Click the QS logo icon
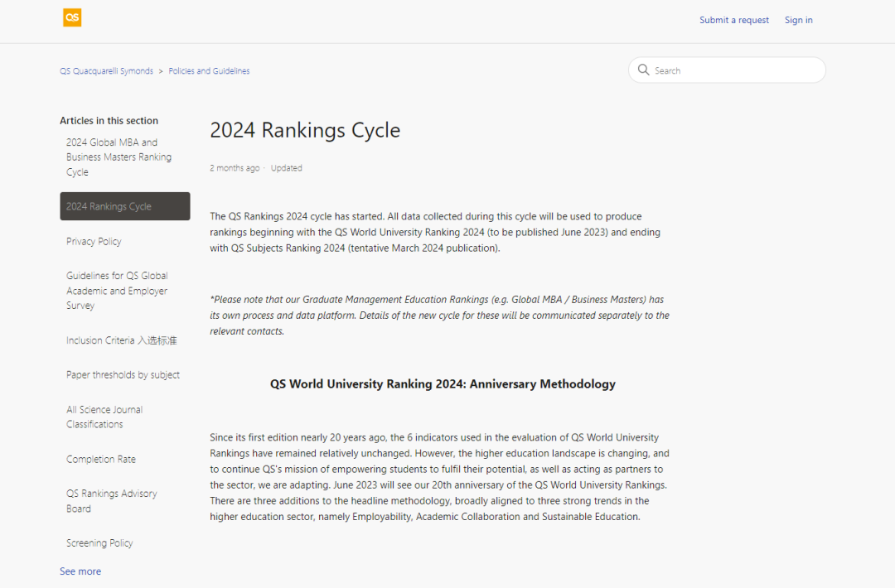The width and height of the screenshot is (895, 588). click(72, 17)
